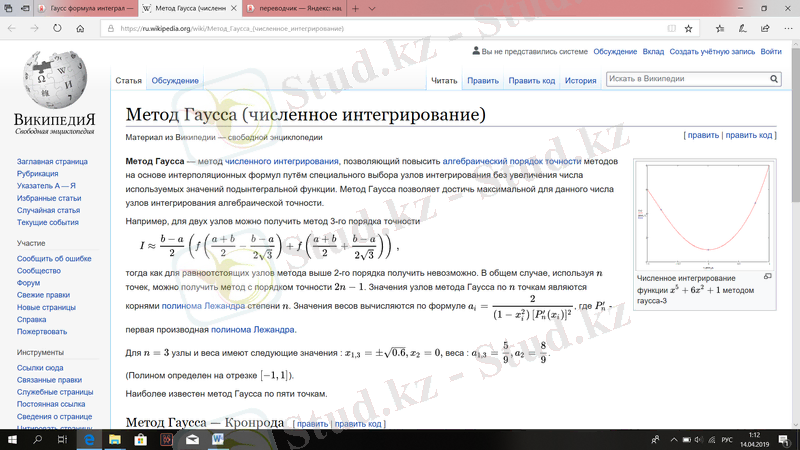Open the 'Обсуждение' article tab
Image resolution: width=800 pixels, height=450 pixels.
point(175,81)
